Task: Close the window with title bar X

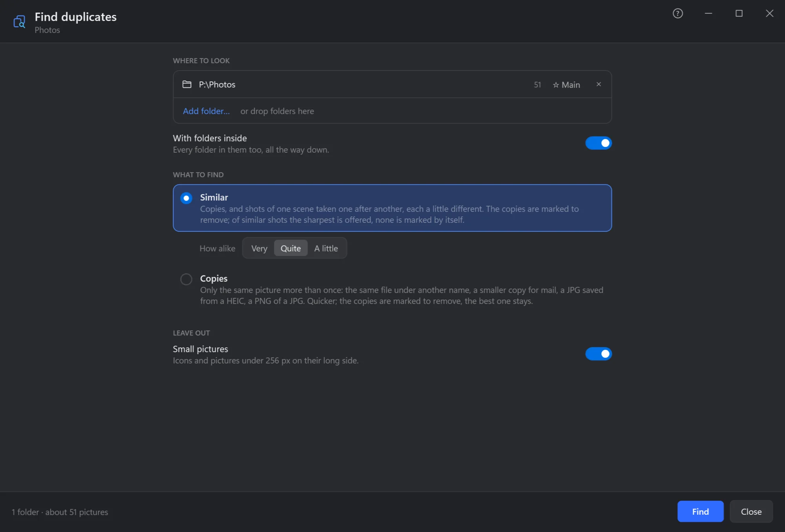Action: pyautogui.click(x=770, y=14)
